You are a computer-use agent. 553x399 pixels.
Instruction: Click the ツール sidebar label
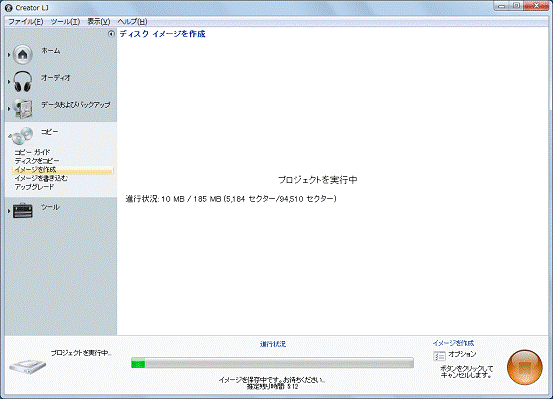pos(50,207)
